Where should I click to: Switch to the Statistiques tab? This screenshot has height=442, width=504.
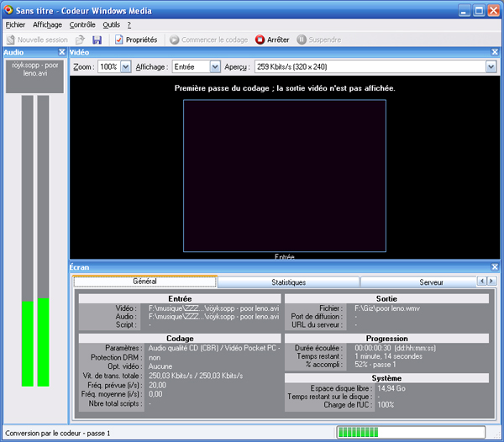coord(288,282)
